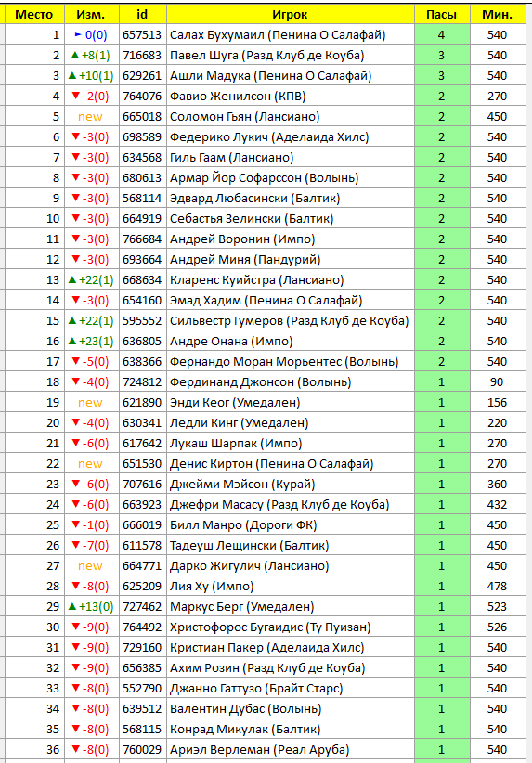Click the red down arrow beside -2(0) for Фавио Женилсон
Viewport: 532px width, 763px height.
tap(75, 96)
